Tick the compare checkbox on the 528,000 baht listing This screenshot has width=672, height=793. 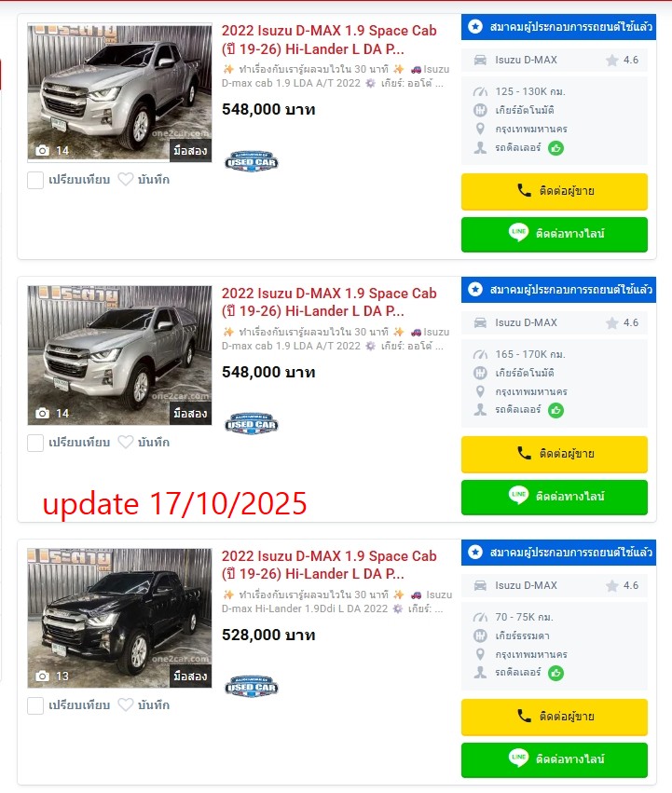point(35,705)
